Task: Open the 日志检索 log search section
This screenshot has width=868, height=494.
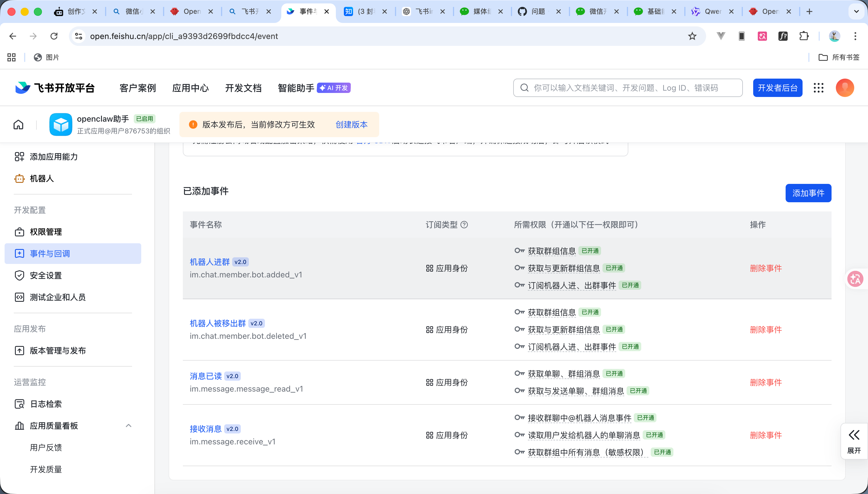Action: [x=45, y=404]
